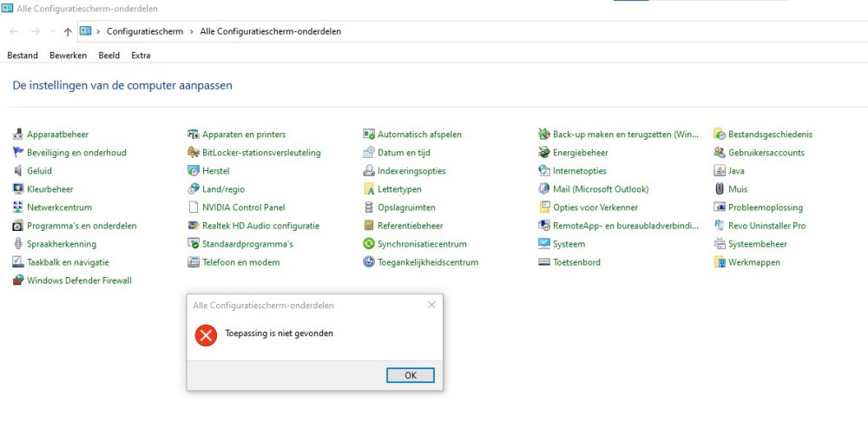The height and width of the screenshot is (448, 868).
Task: Click the Configuratiescherm breadcrumb
Action: click(x=145, y=31)
